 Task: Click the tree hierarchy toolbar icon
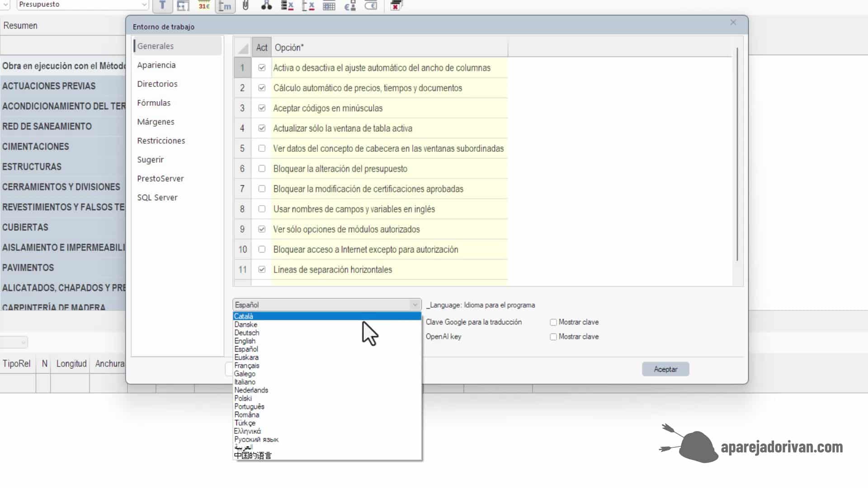click(x=266, y=6)
